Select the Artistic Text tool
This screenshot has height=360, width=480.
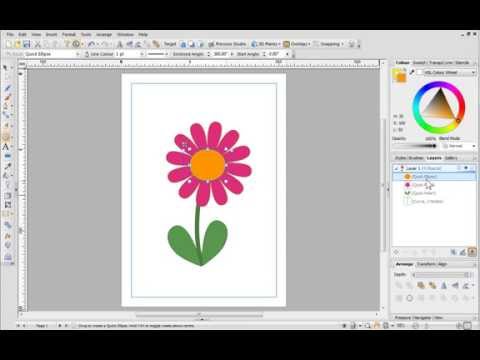click(6, 147)
